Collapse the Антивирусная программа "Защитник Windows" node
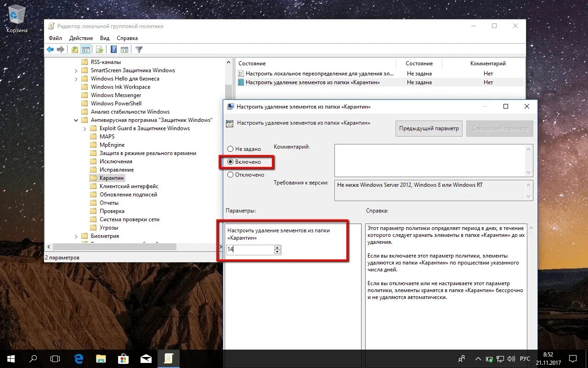 (x=76, y=120)
